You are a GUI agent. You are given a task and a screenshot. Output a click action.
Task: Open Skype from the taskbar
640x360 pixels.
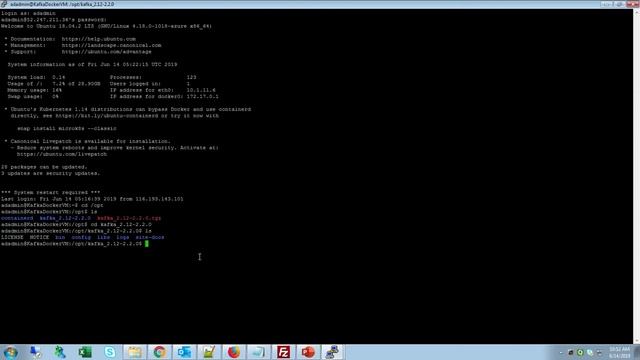(x=110, y=352)
